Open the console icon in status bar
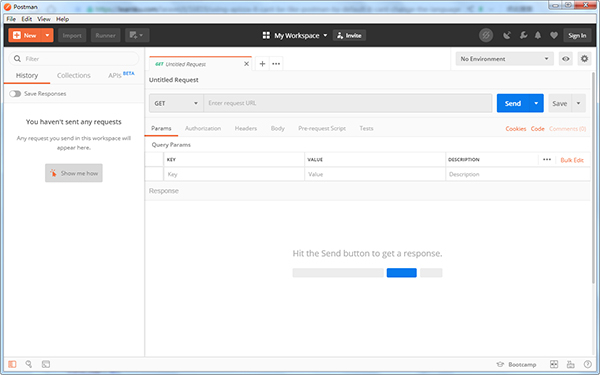 [46, 364]
